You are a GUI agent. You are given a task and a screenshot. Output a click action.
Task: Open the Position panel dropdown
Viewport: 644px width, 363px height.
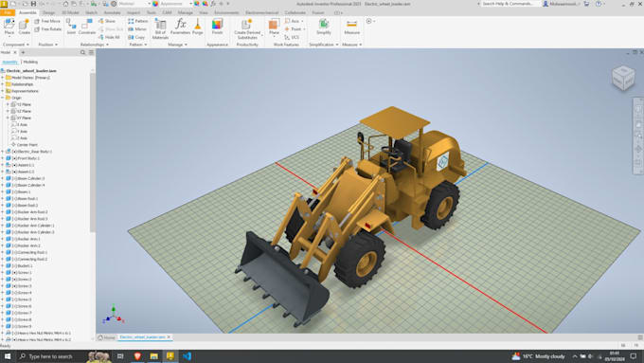pos(48,45)
